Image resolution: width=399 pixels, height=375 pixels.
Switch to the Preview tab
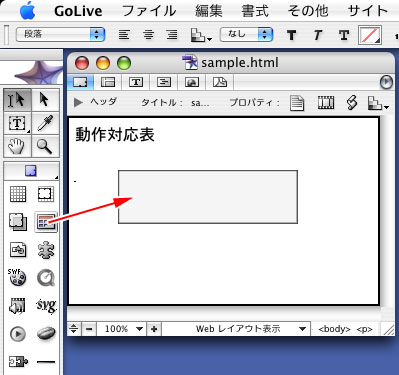[192, 82]
